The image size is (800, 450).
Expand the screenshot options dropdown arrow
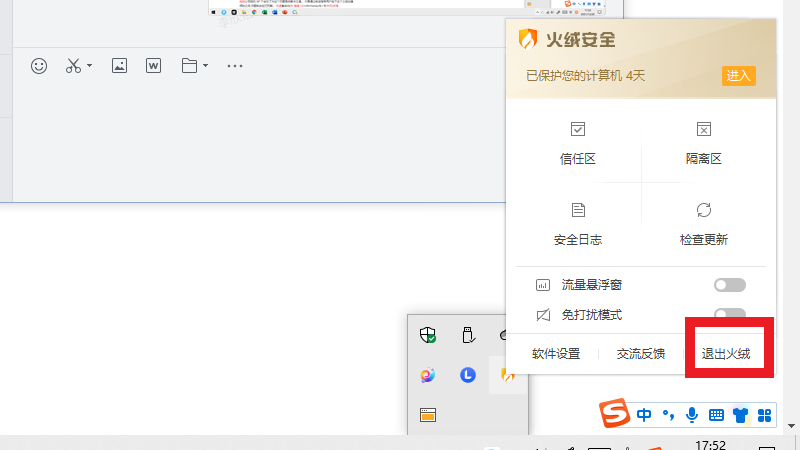pyautogui.click(x=89, y=66)
